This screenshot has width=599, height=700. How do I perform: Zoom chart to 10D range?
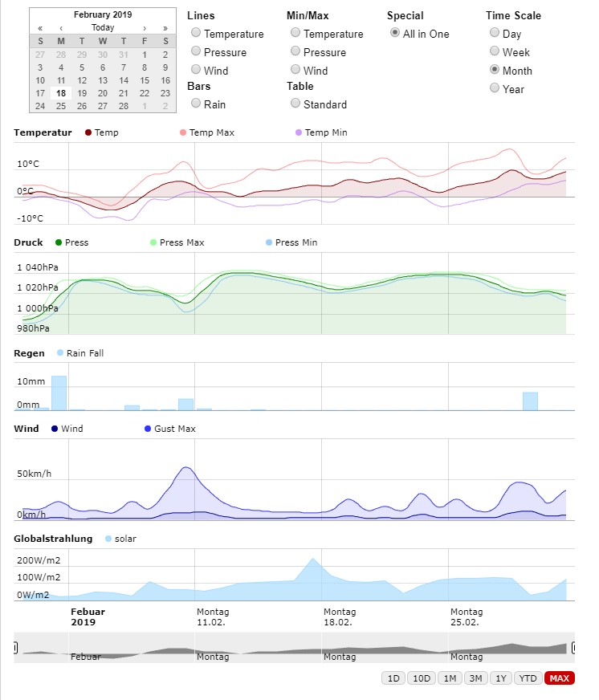click(422, 678)
